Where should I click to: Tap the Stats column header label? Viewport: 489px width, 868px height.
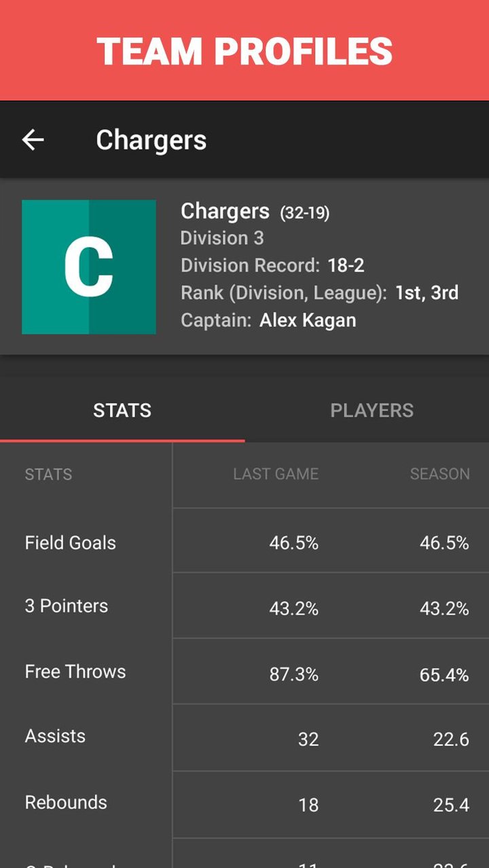click(x=48, y=474)
